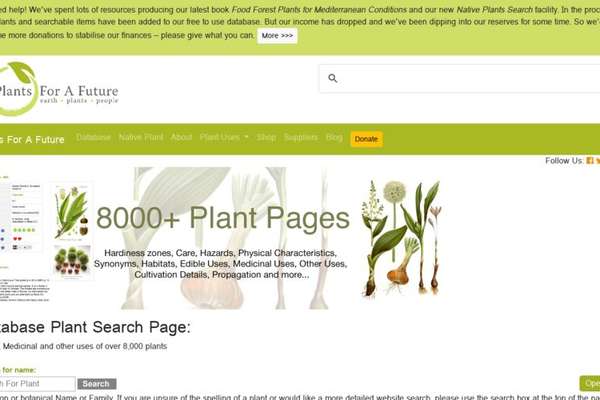
Task: Click the grey Search button
Action: pos(97,384)
